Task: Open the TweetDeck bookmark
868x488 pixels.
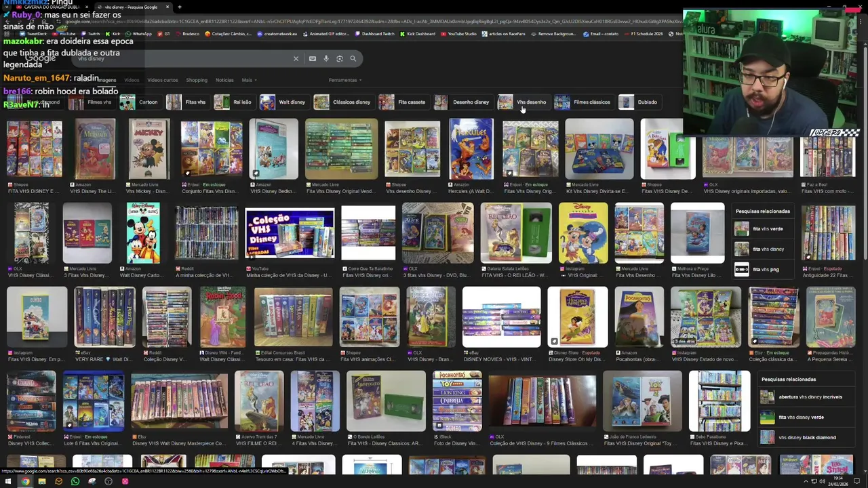Action: (x=32, y=34)
